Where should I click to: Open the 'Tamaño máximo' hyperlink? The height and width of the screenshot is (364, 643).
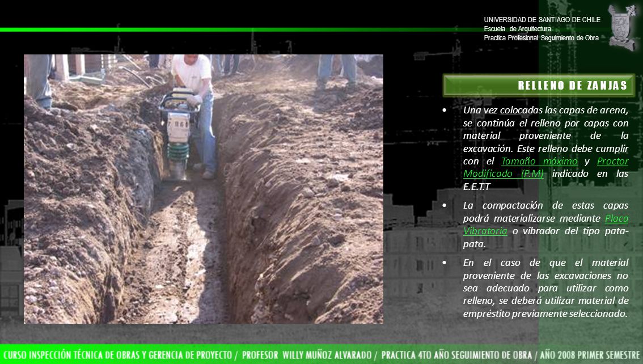(x=539, y=161)
